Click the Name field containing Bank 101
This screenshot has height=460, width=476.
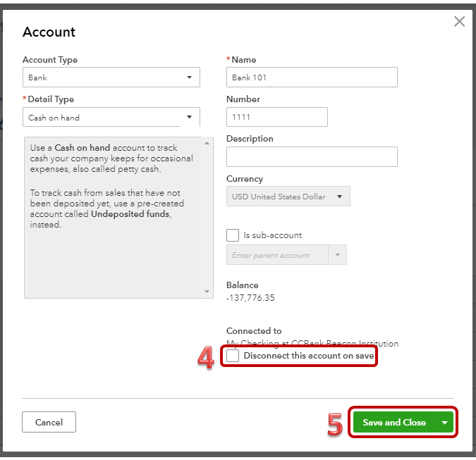312,77
